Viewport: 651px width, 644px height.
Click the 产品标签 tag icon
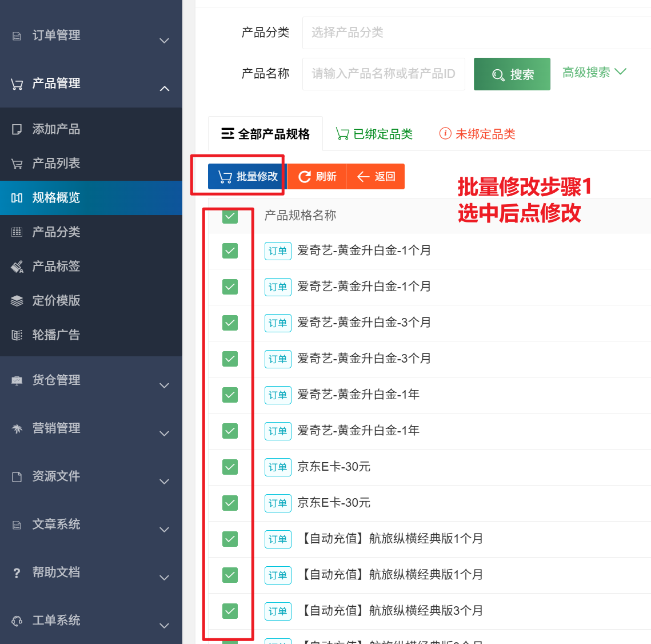pyautogui.click(x=17, y=267)
